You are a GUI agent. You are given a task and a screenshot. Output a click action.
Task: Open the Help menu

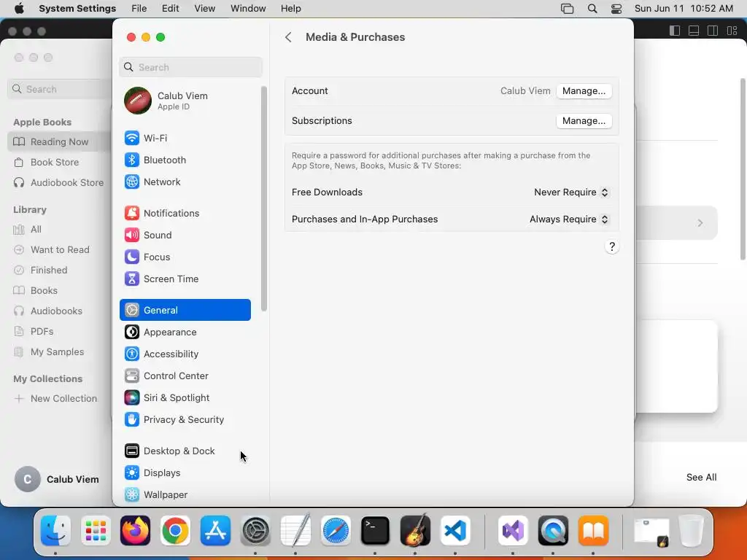click(290, 9)
